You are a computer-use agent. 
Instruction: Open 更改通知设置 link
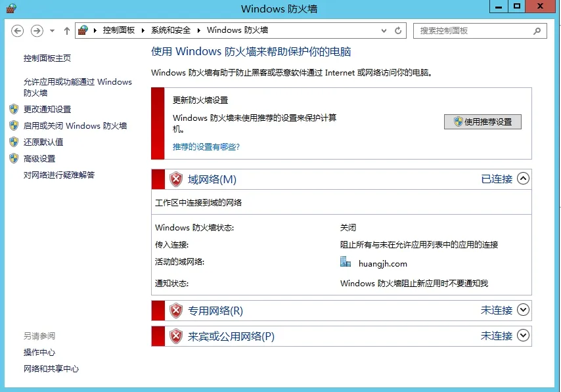pyautogui.click(x=47, y=110)
